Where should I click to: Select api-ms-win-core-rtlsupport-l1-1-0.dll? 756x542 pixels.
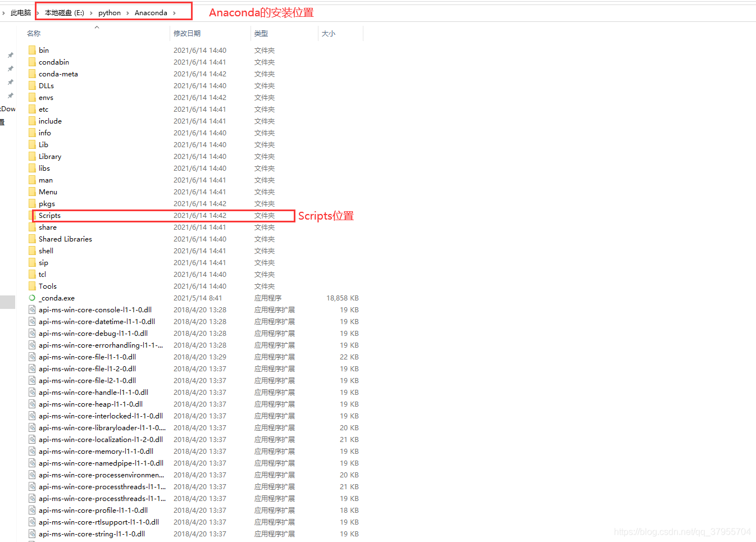pyautogui.click(x=99, y=522)
